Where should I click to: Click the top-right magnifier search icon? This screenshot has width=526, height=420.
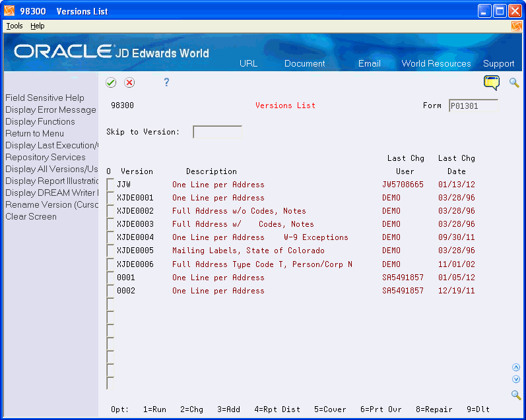point(514,82)
